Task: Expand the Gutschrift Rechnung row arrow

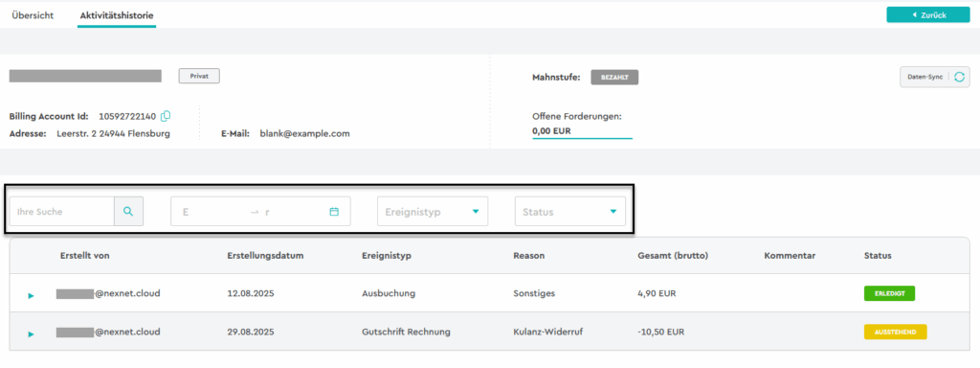Action: [x=32, y=334]
